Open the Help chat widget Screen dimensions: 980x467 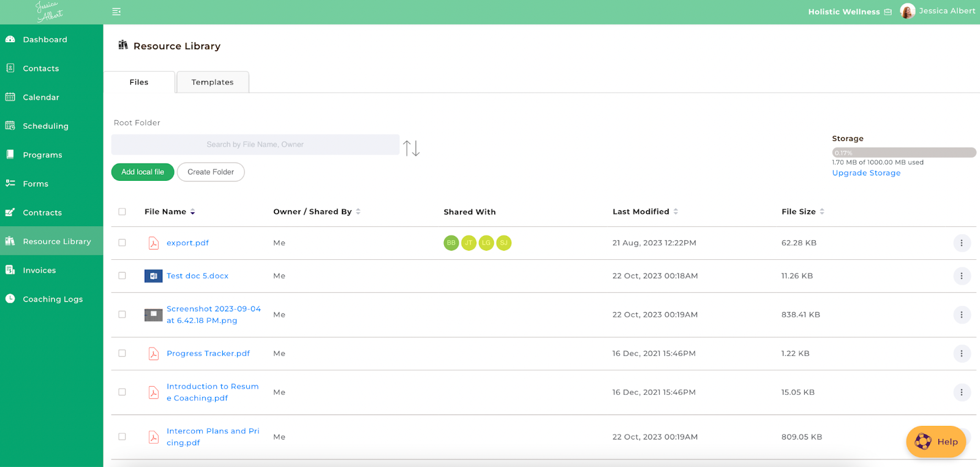pos(935,441)
